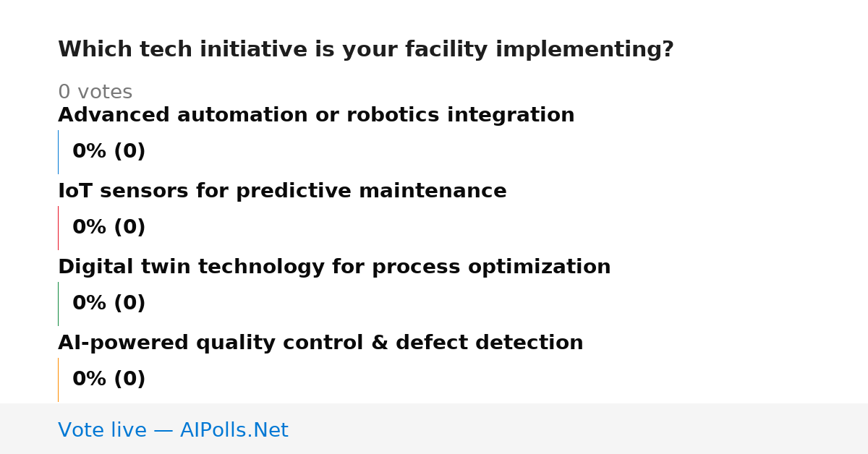Choose IoT sensors for predictive maintenance

click(x=282, y=192)
